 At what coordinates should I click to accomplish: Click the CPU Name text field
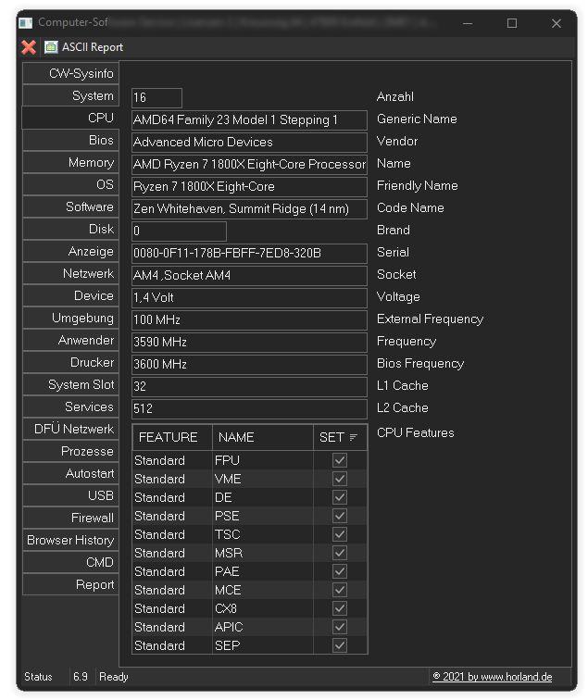point(249,164)
